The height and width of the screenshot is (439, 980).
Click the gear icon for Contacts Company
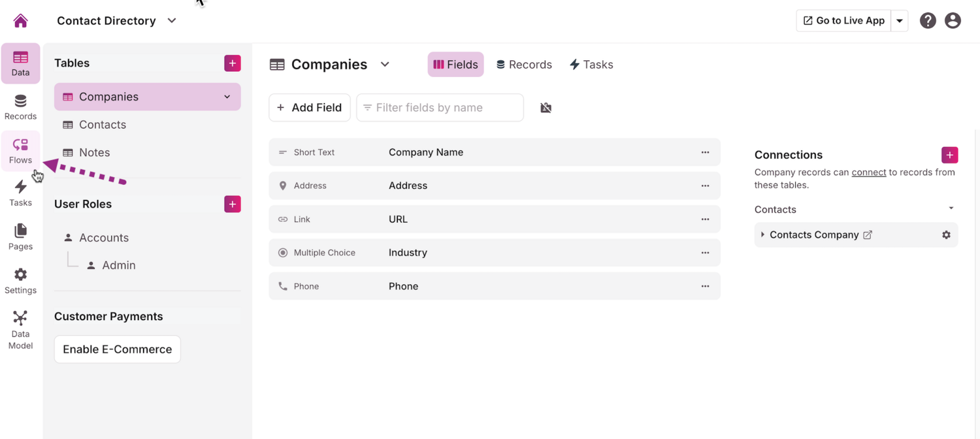point(946,235)
